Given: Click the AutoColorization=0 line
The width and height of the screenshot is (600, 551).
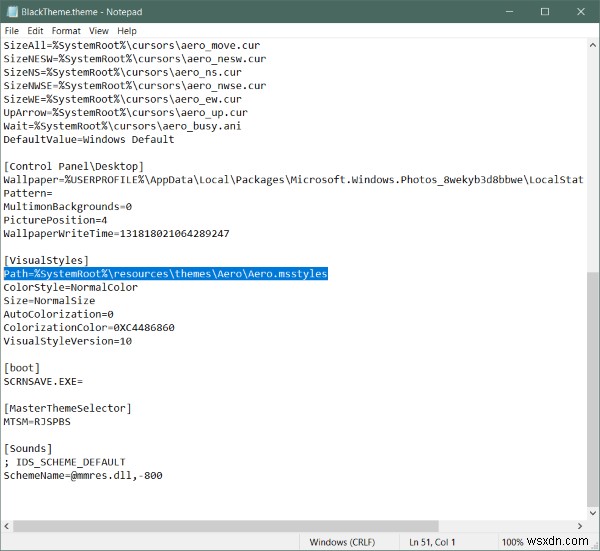Looking at the screenshot, I should coord(59,314).
